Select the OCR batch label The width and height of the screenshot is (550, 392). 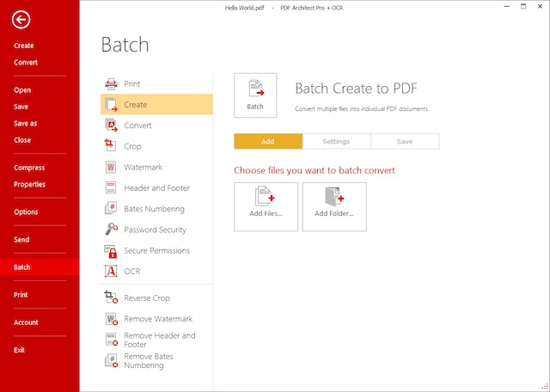click(x=131, y=272)
